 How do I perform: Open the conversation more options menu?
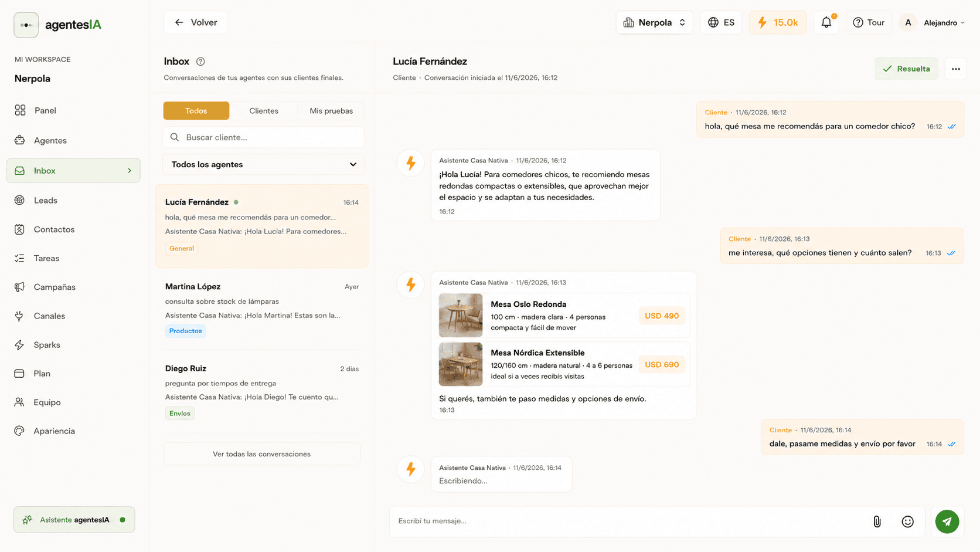(x=955, y=69)
